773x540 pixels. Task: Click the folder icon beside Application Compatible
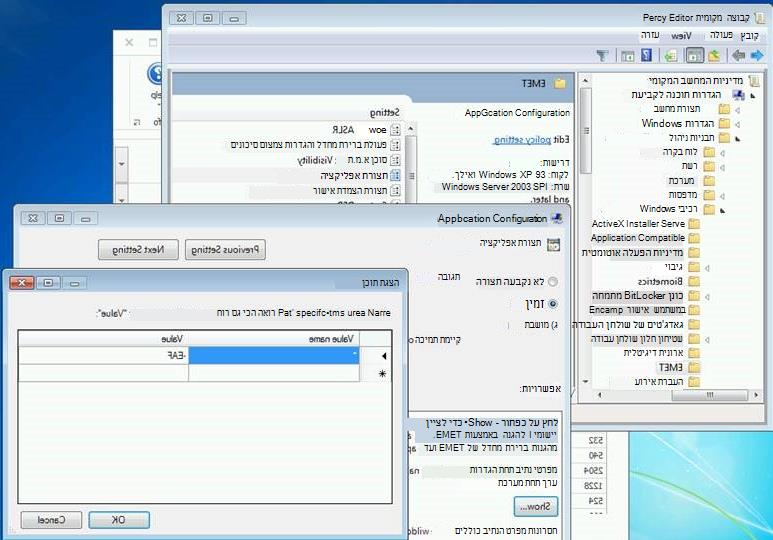(x=694, y=238)
